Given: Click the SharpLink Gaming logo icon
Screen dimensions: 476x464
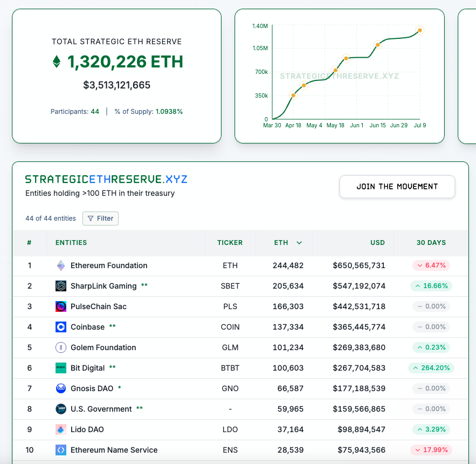Looking at the screenshot, I should (61, 286).
